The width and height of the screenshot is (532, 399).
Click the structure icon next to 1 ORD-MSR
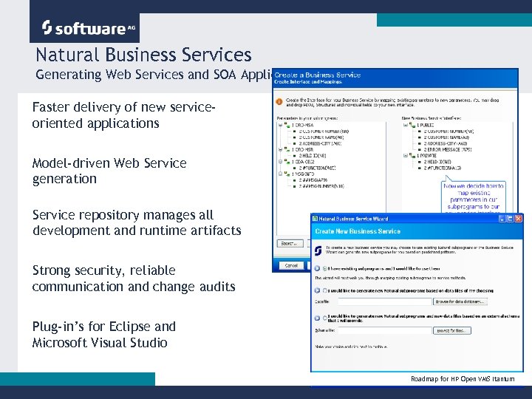pos(287,149)
